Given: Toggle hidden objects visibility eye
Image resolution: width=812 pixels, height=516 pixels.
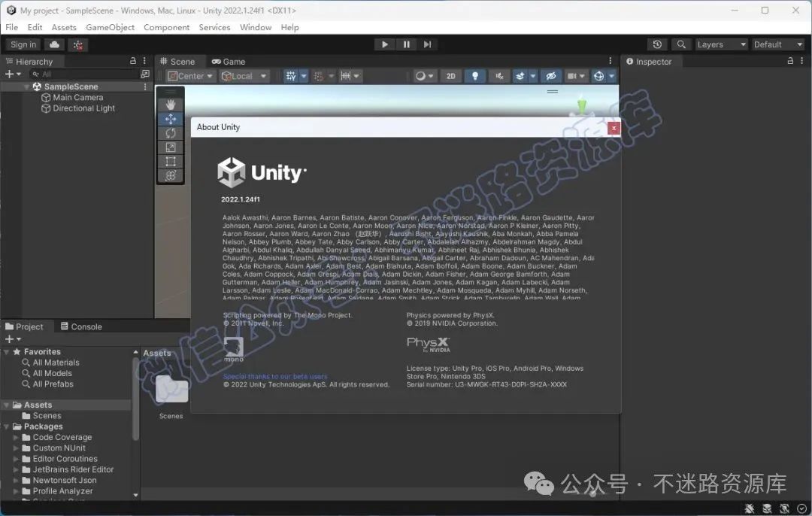Looking at the screenshot, I should (551, 76).
